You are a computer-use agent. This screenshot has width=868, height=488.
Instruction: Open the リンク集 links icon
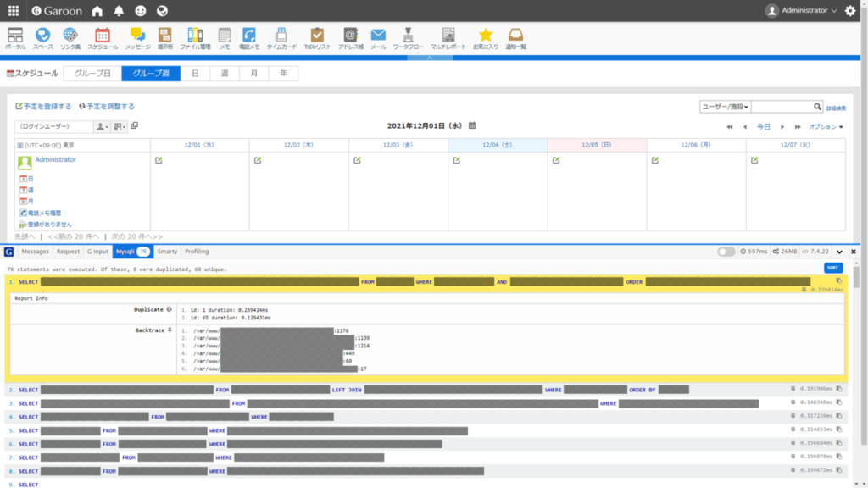(70, 39)
